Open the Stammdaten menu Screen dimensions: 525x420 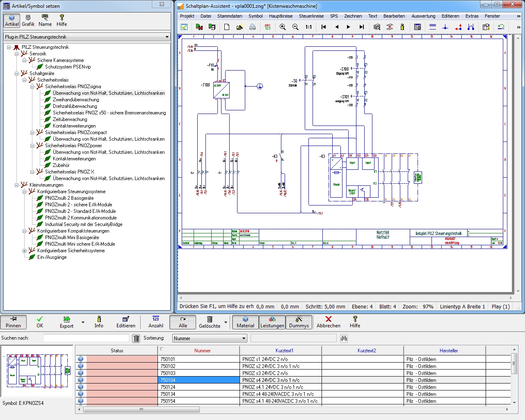230,16
